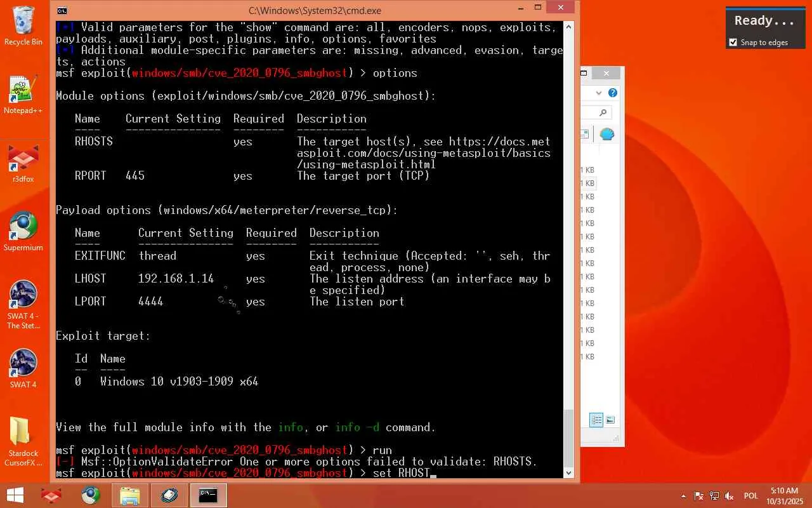This screenshot has height=508, width=812.
Task: Maximize the cmd.exe window
Action: tap(537, 8)
